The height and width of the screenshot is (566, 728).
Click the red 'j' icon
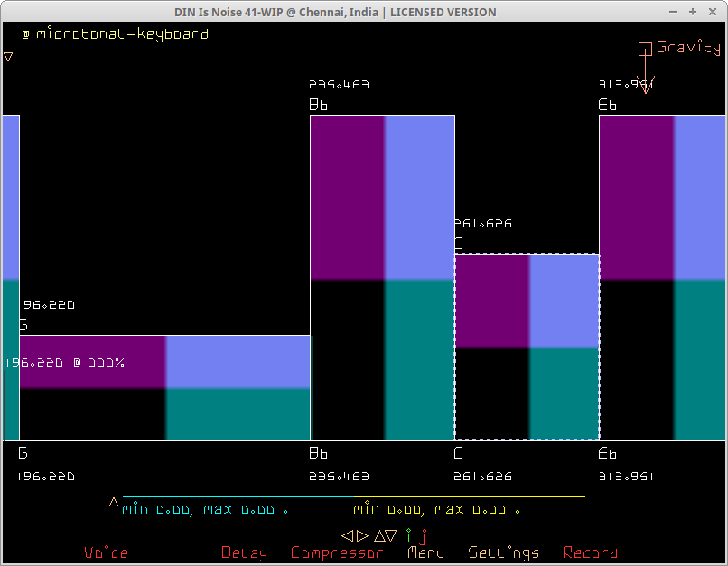point(423,536)
